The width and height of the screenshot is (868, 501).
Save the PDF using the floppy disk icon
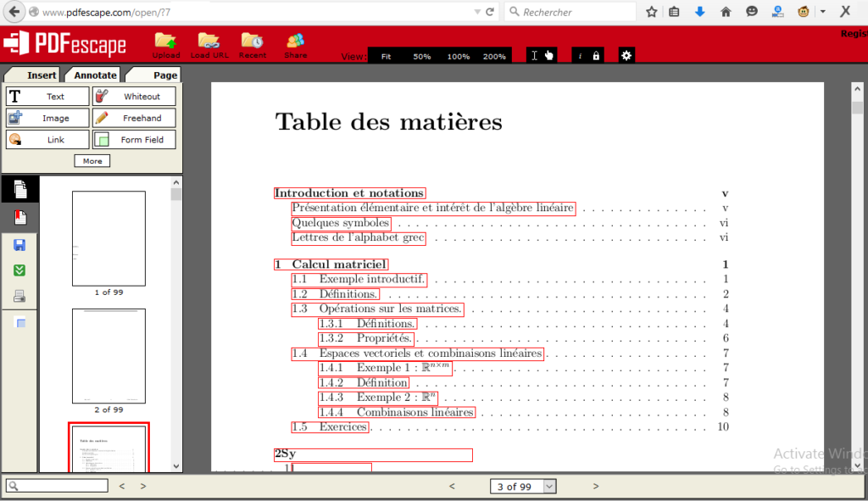(19, 245)
